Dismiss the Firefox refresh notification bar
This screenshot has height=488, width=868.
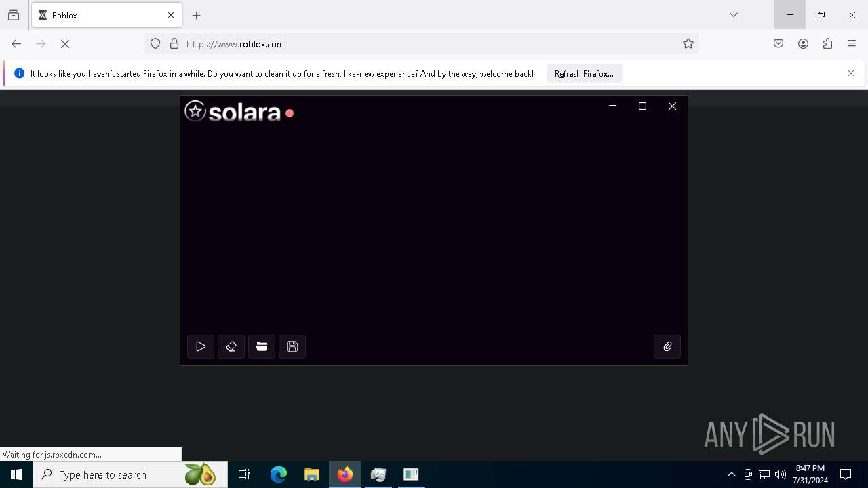(x=851, y=73)
